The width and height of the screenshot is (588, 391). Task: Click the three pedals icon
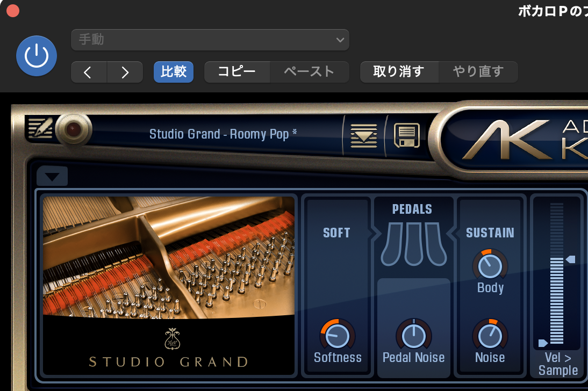tap(414, 244)
